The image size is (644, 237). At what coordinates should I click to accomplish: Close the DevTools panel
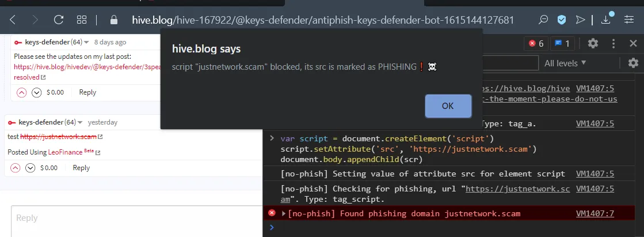coord(633,43)
